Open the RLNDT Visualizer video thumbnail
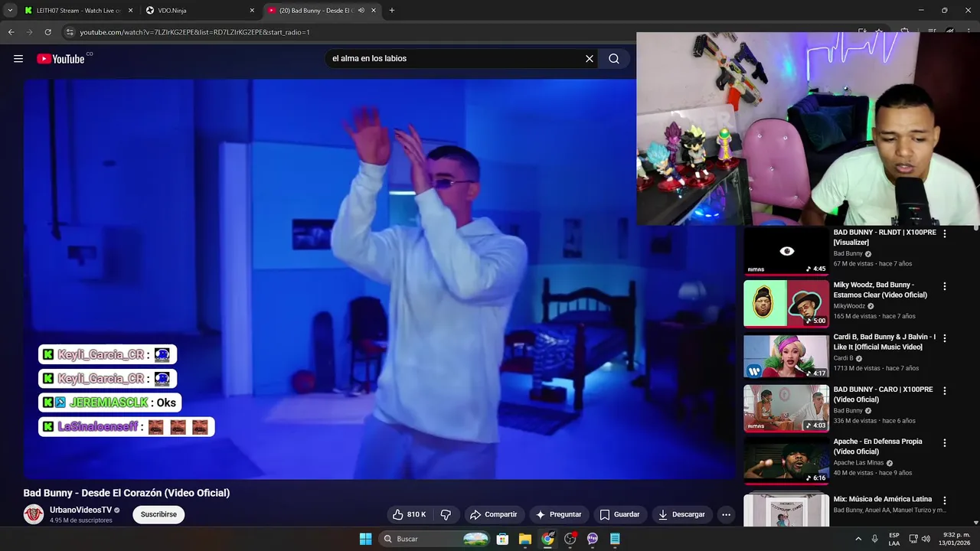This screenshot has width=980, height=551. tap(786, 251)
